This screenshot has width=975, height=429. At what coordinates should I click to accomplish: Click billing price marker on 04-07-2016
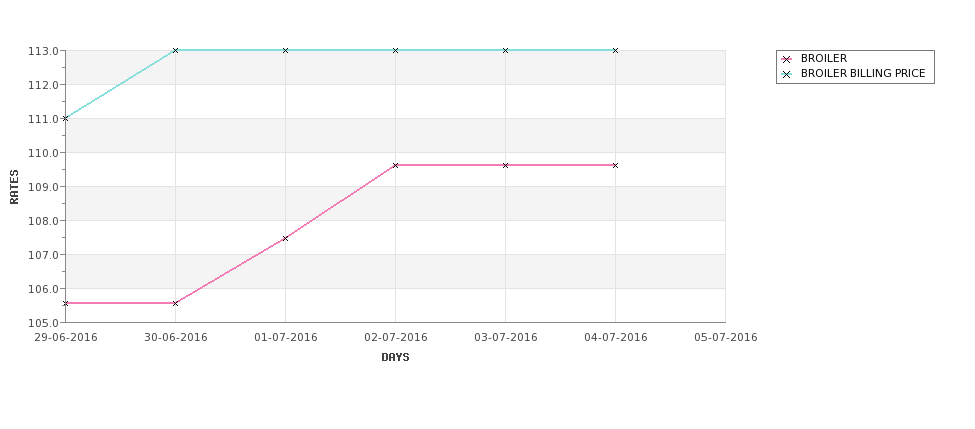(616, 50)
